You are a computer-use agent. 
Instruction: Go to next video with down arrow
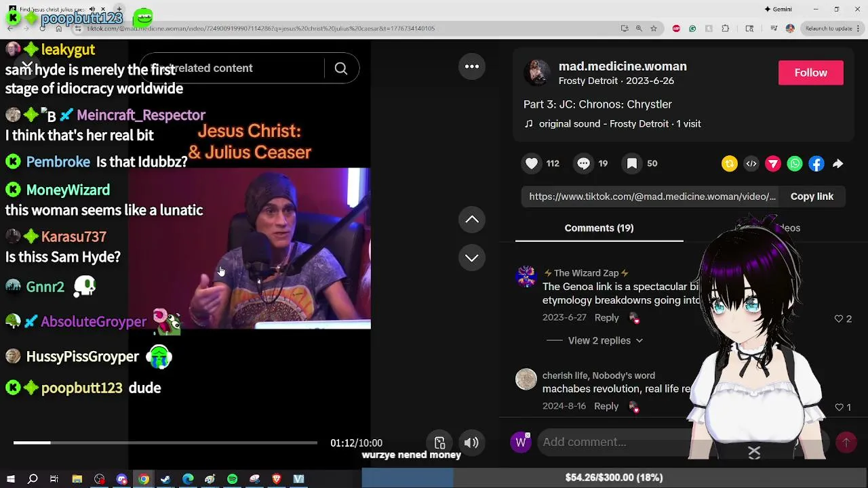472,258
